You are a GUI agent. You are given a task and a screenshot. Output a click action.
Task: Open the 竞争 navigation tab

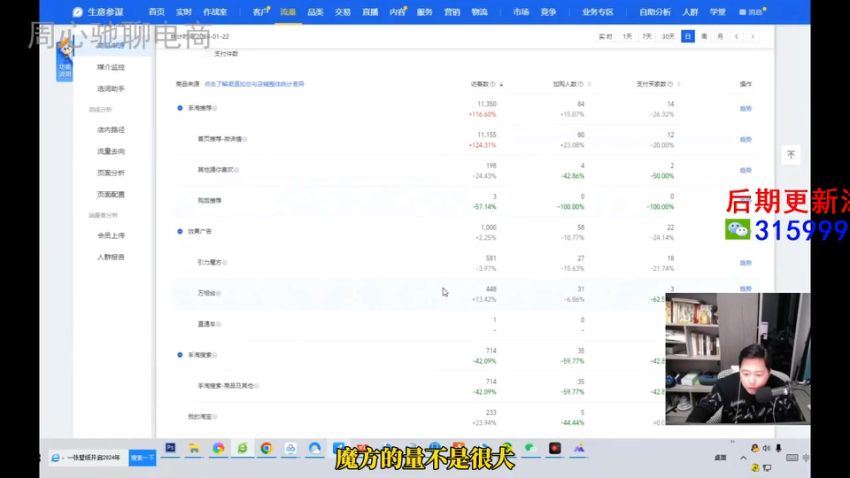[x=548, y=12]
